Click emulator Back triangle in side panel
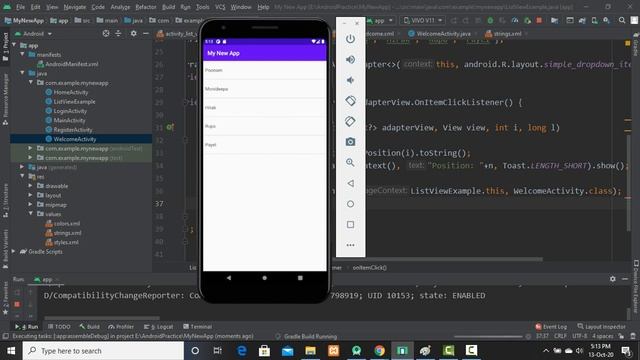The height and width of the screenshot is (360, 640). click(350, 183)
